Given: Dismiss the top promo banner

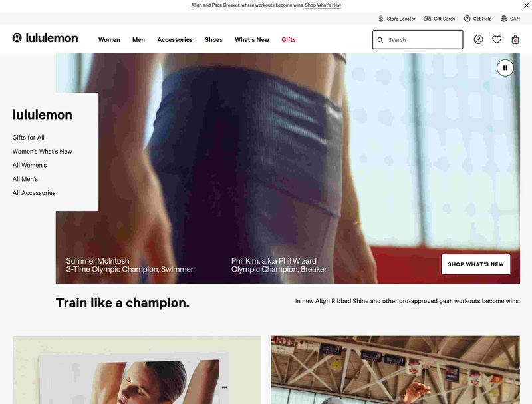Looking at the screenshot, I should click(x=526, y=5).
